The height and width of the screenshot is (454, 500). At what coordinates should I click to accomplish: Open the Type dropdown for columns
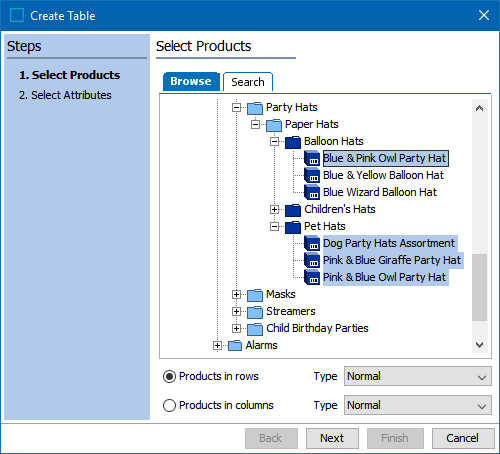tap(418, 405)
